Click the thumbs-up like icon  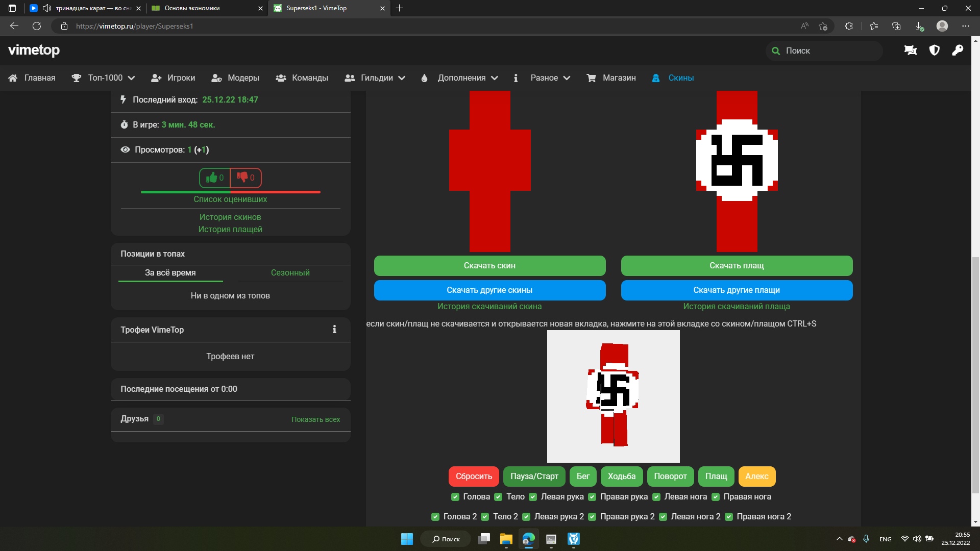click(212, 178)
